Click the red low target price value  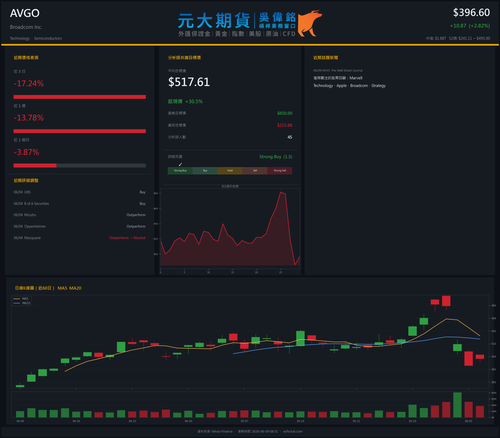coord(285,125)
